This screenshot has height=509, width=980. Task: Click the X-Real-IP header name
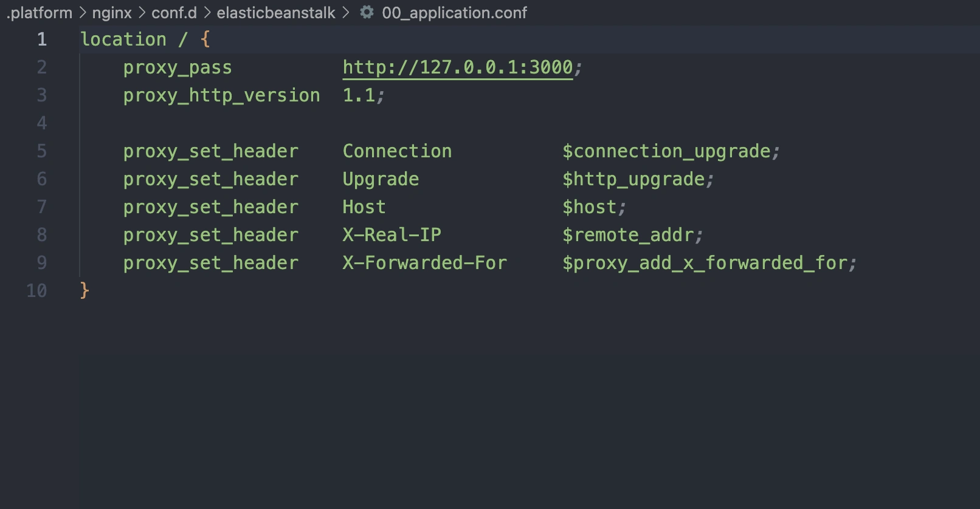point(392,235)
